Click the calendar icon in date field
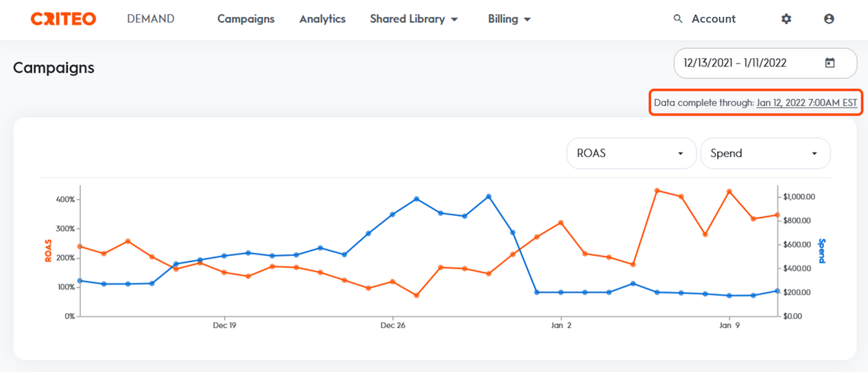 click(x=829, y=63)
